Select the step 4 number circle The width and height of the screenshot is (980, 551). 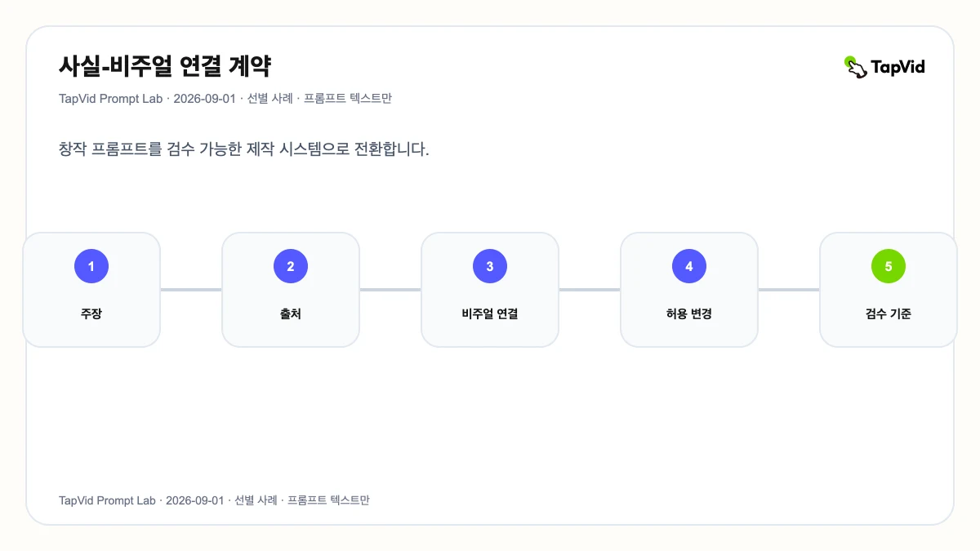click(689, 266)
